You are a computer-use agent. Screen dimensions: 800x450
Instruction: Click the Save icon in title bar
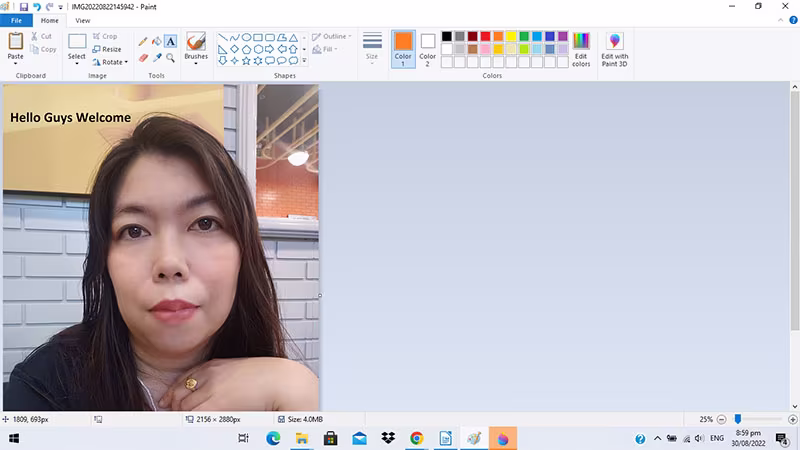pyautogui.click(x=23, y=7)
